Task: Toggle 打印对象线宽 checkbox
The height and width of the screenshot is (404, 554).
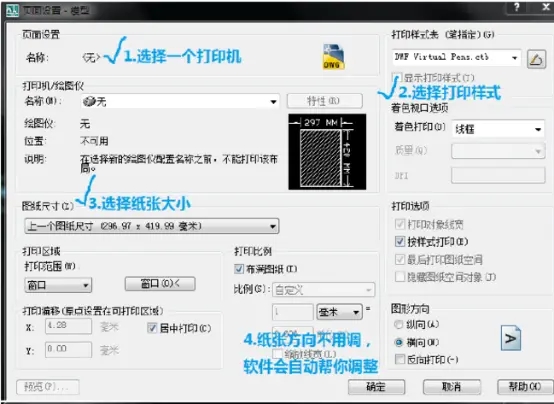Action: [400, 224]
